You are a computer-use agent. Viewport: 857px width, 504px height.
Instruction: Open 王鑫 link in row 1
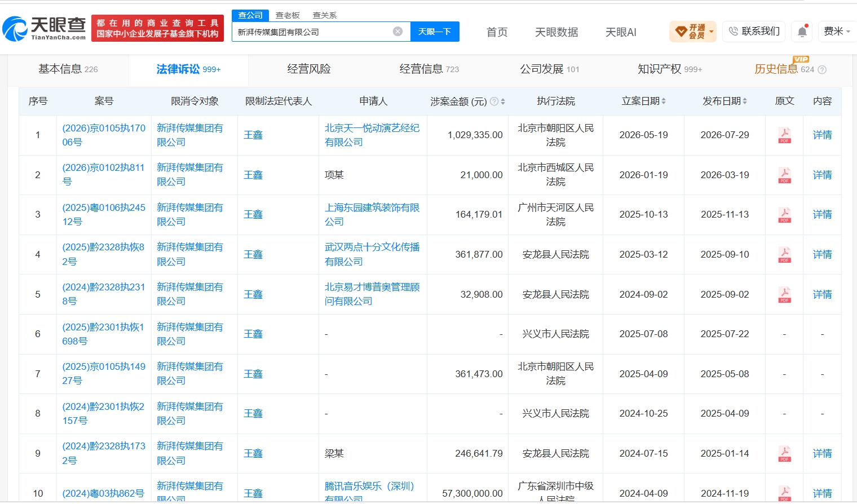tap(253, 135)
